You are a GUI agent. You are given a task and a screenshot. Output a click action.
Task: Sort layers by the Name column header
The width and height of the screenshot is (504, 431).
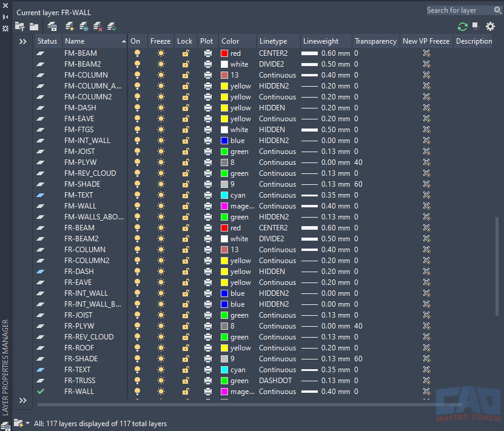click(x=95, y=41)
